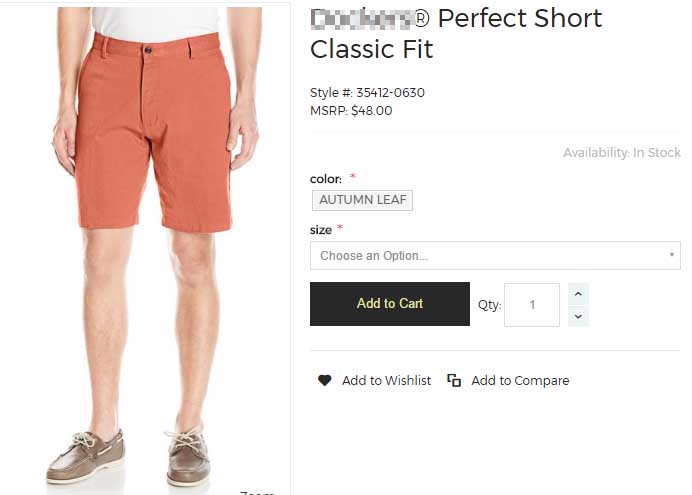Decrease quantity with the down arrow
Image resolution: width=692 pixels, height=495 pixels.
(x=578, y=316)
